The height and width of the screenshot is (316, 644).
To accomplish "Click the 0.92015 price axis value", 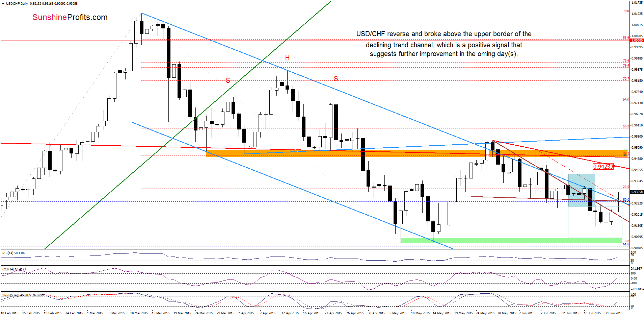I will 637,215.
